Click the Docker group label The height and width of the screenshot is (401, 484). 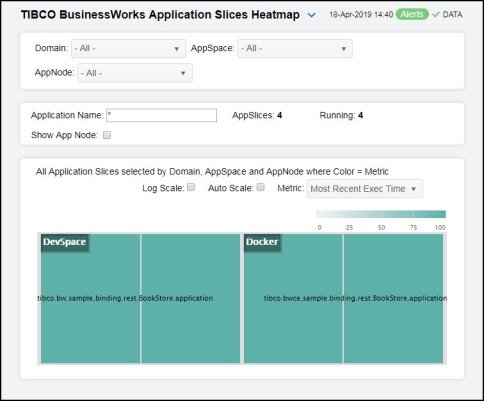pos(262,242)
